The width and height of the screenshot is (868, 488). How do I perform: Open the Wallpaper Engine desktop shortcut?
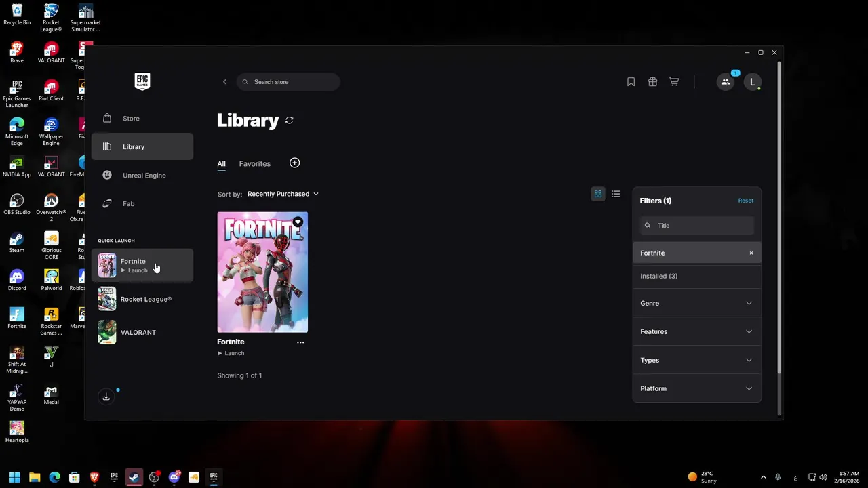click(51, 132)
